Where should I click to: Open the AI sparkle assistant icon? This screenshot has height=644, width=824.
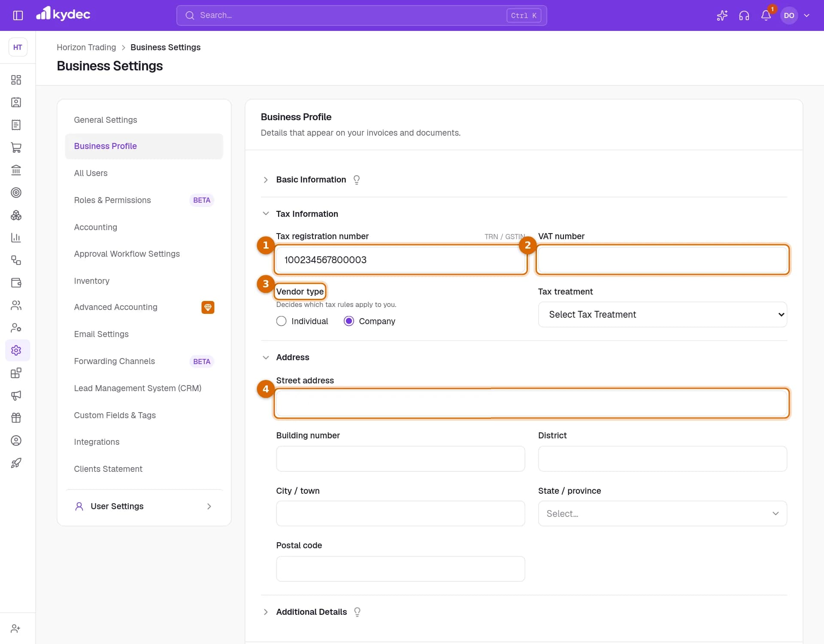coord(722,15)
